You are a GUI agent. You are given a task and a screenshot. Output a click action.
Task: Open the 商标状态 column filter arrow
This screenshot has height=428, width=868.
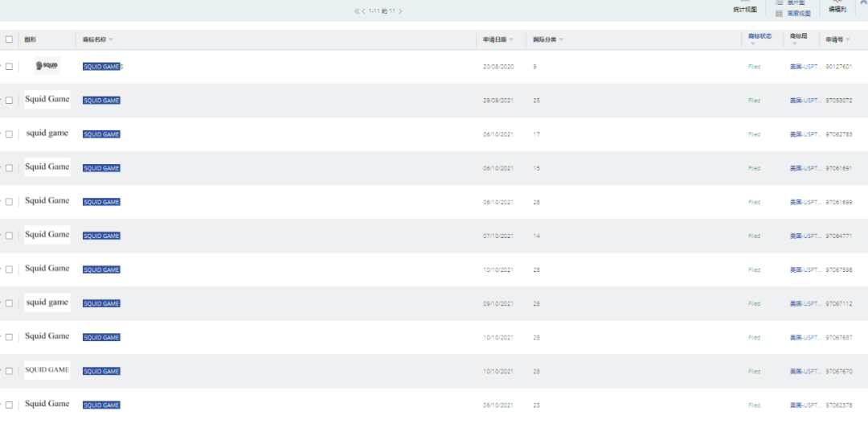click(752, 43)
